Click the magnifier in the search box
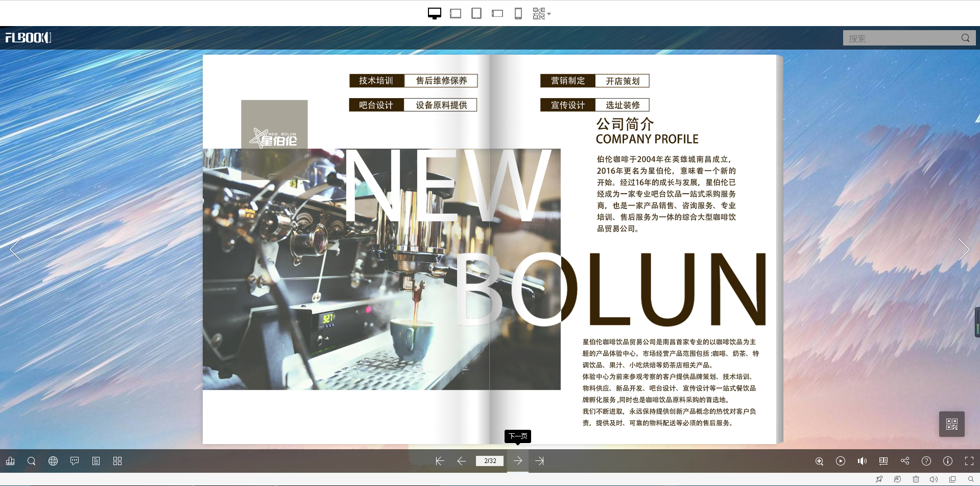Screen dimensions: 980x486 coord(965,38)
